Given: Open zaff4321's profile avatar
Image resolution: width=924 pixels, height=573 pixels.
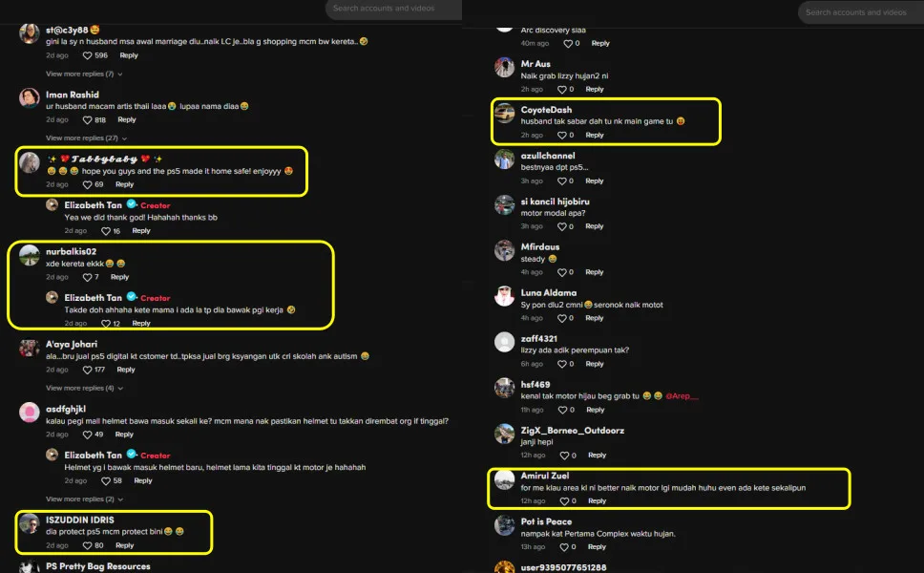Looking at the screenshot, I should click(x=504, y=342).
